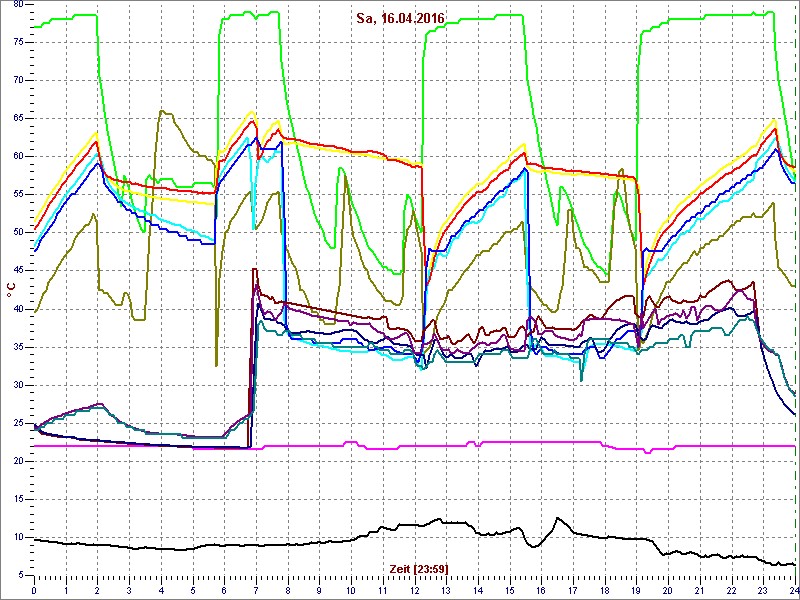Click hour 12 label on time axis
Screen dimensions: 800x600
tap(414, 591)
